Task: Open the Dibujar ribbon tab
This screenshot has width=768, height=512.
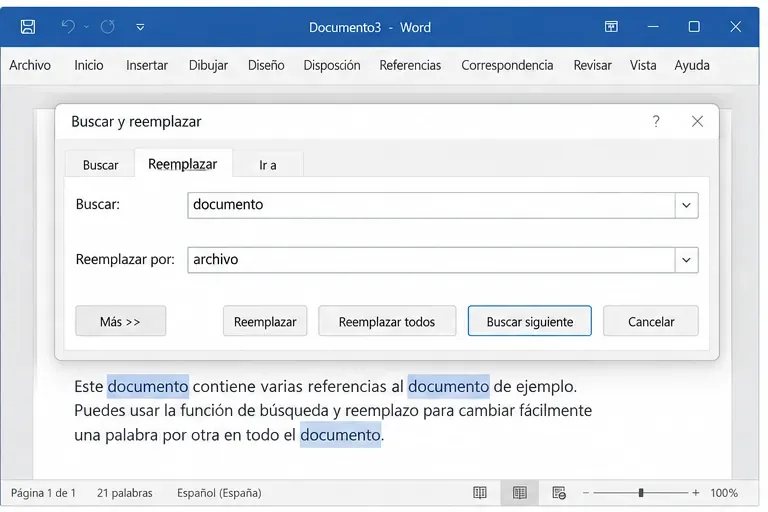Action: click(208, 65)
